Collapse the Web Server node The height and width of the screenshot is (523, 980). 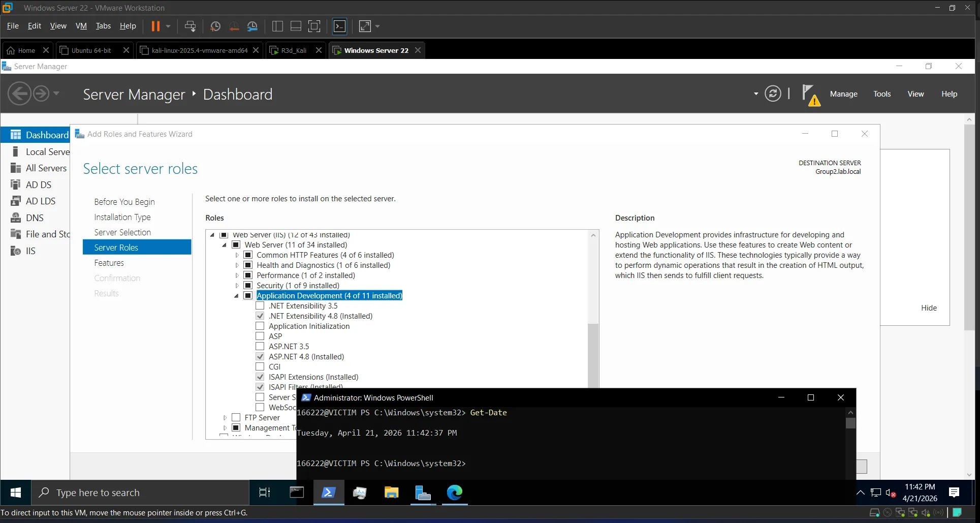[x=224, y=245]
